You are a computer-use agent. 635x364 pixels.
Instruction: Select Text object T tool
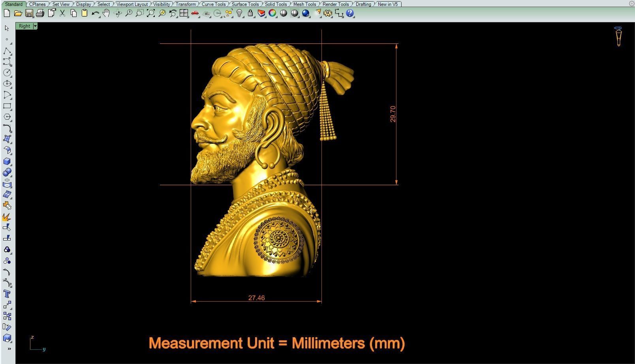click(x=7, y=294)
